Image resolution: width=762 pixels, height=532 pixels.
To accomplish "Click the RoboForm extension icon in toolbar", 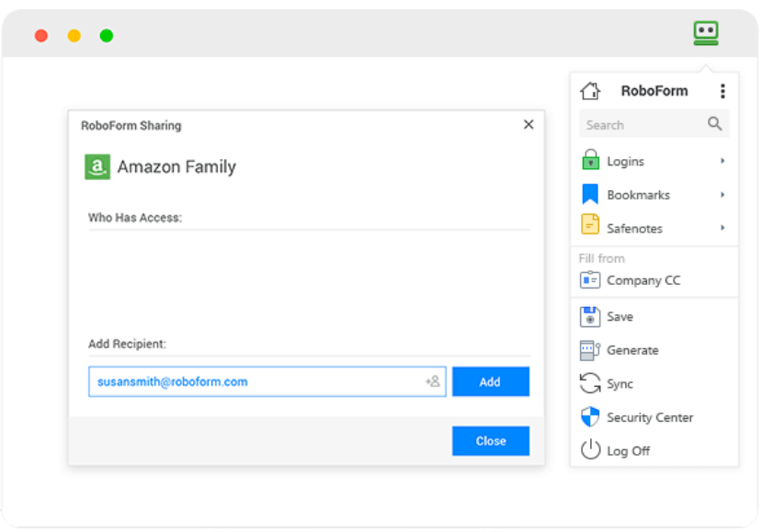I will (705, 34).
